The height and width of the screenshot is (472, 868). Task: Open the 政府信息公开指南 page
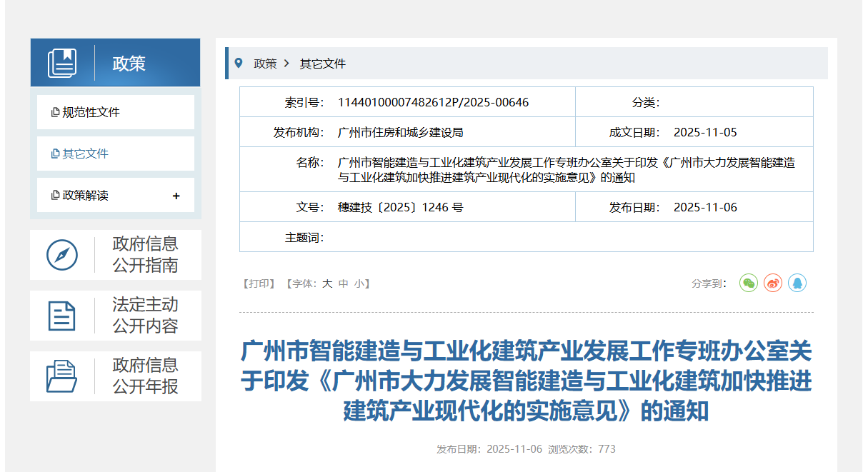(144, 254)
